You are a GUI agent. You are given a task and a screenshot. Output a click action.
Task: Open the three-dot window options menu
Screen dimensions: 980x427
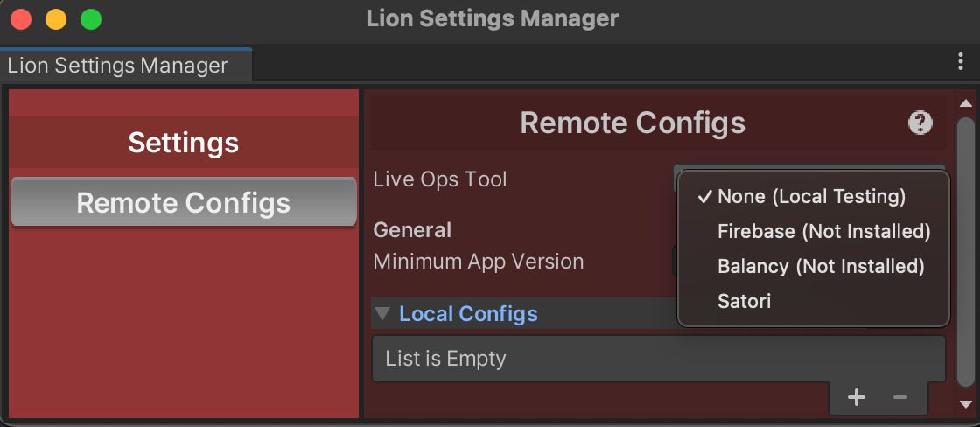click(x=961, y=62)
